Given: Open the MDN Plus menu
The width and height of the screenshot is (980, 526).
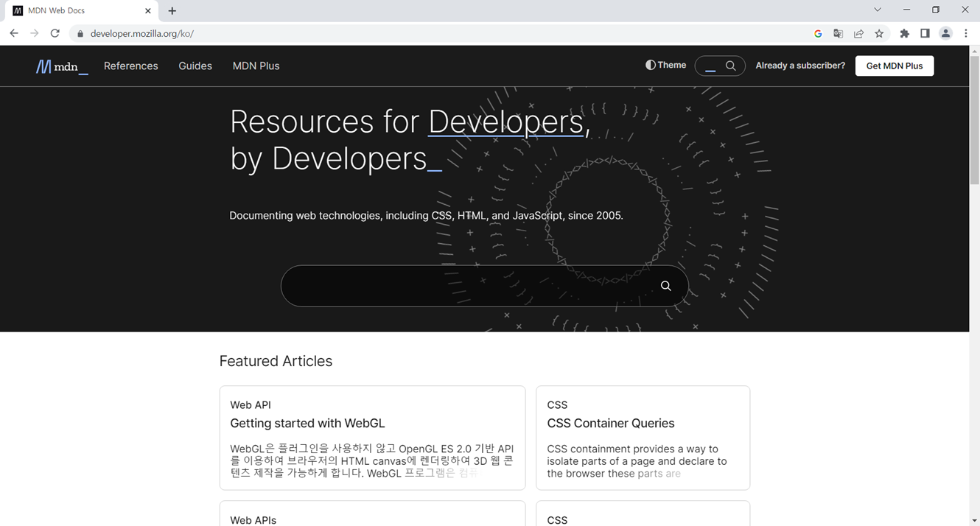Looking at the screenshot, I should [x=256, y=66].
